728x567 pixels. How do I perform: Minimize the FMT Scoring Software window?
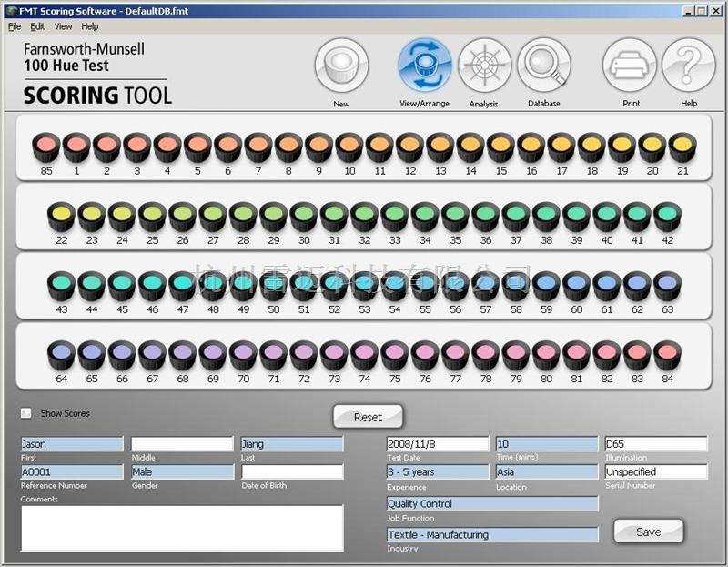click(690, 11)
